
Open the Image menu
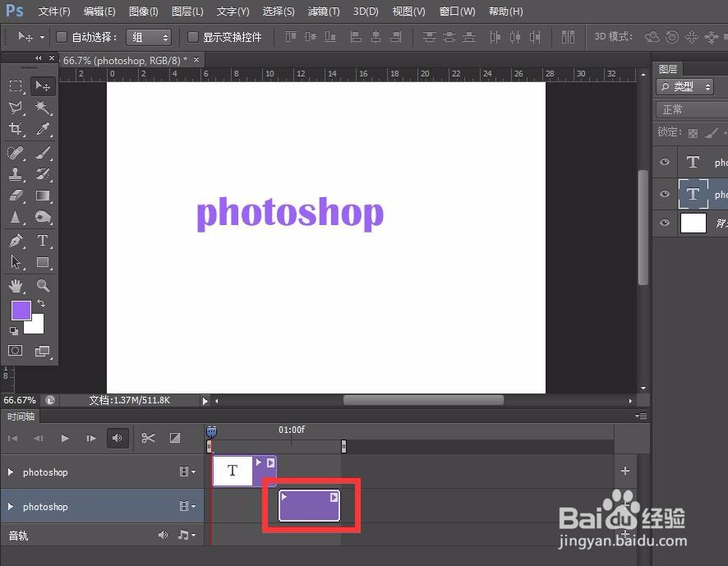144,12
